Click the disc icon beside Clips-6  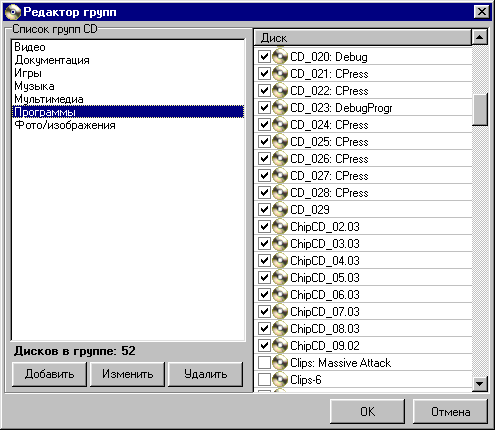tap(280, 380)
